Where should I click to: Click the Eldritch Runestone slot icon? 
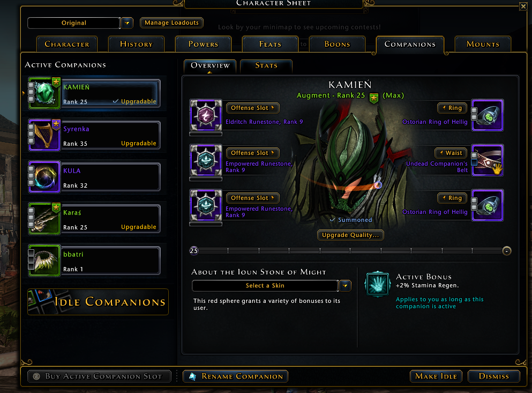pyautogui.click(x=206, y=115)
